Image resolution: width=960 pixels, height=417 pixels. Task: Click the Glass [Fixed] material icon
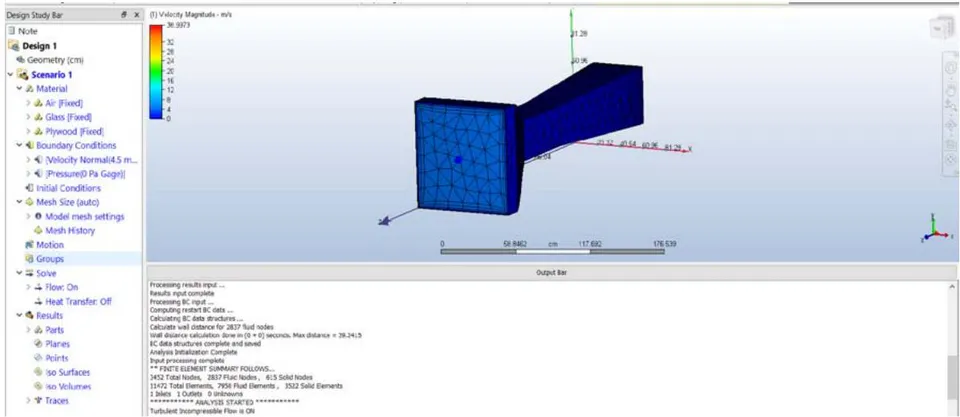tap(39, 117)
